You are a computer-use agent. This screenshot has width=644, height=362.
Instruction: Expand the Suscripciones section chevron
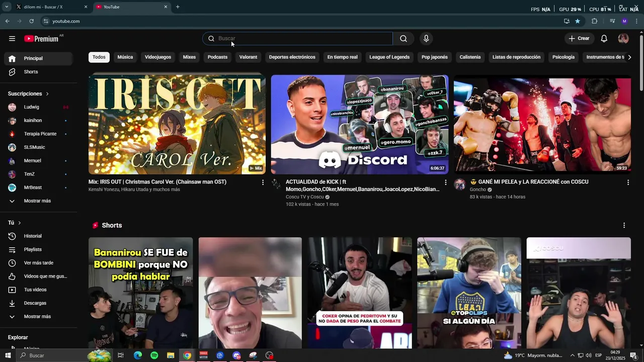[47, 94]
